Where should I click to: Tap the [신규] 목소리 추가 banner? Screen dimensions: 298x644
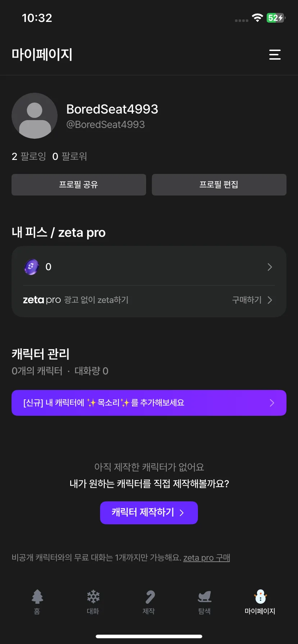pyautogui.click(x=149, y=403)
